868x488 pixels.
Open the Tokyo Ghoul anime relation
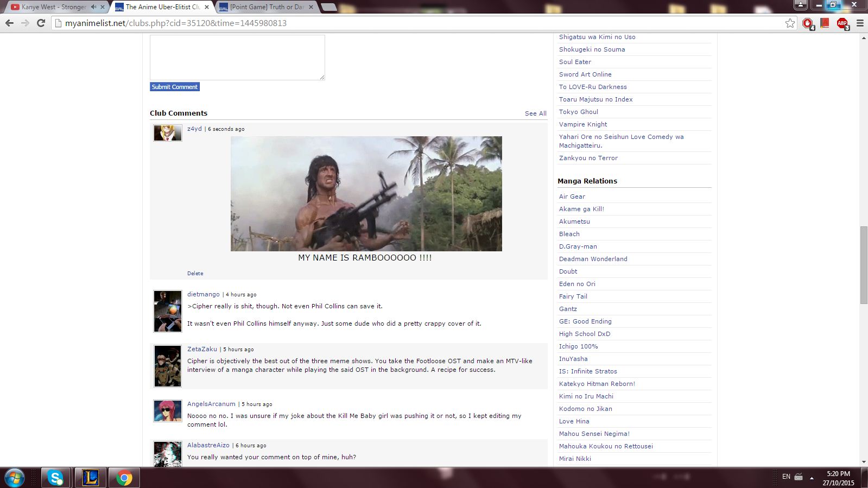tap(579, 112)
